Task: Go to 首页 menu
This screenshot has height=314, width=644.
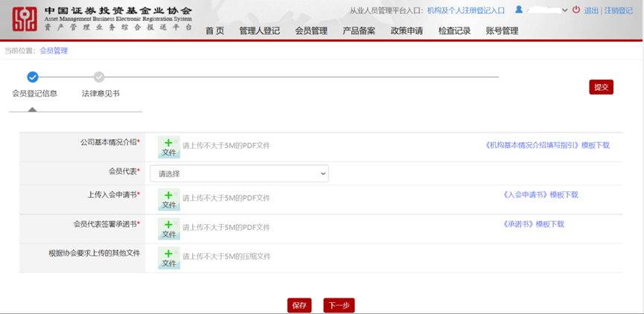Action: pyautogui.click(x=215, y=31)
